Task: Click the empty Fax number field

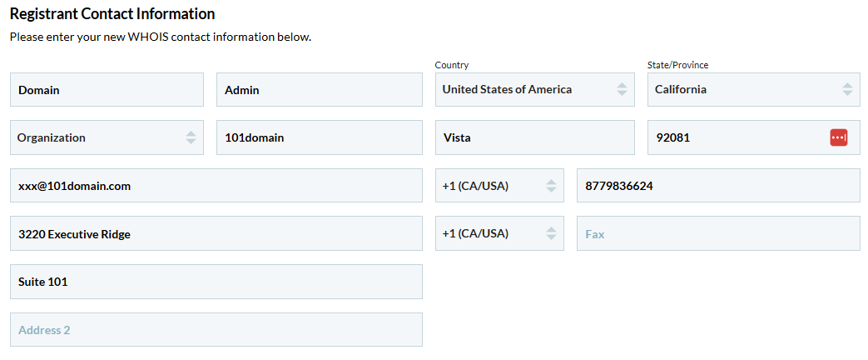Action: click(x=717, y=234)
